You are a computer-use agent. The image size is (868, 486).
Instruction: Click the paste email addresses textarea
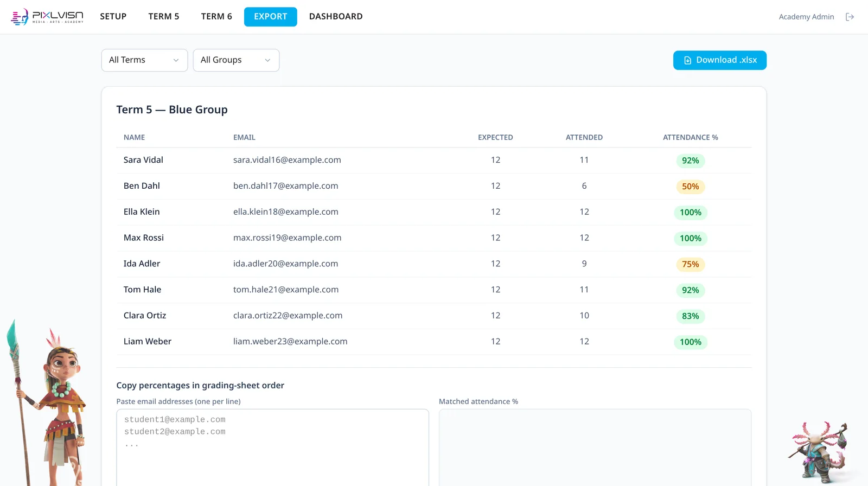pyautogui.click(x=272, y=447)
